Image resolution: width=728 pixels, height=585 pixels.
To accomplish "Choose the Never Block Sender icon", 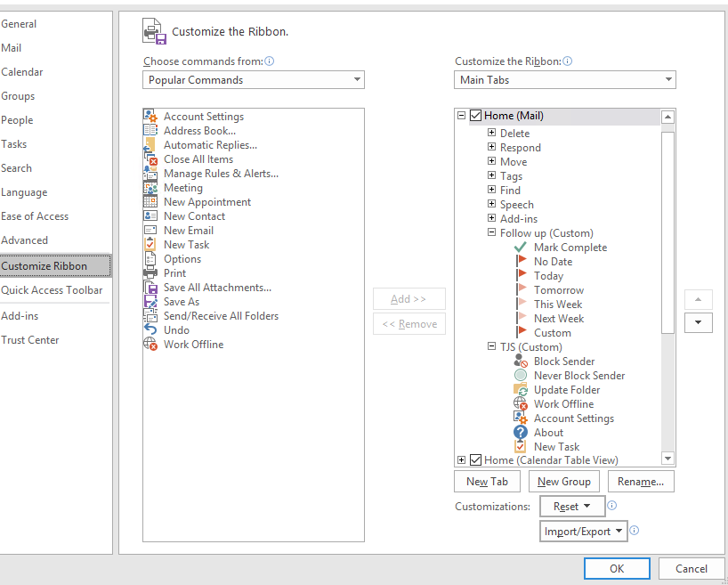I will [521, 376].
